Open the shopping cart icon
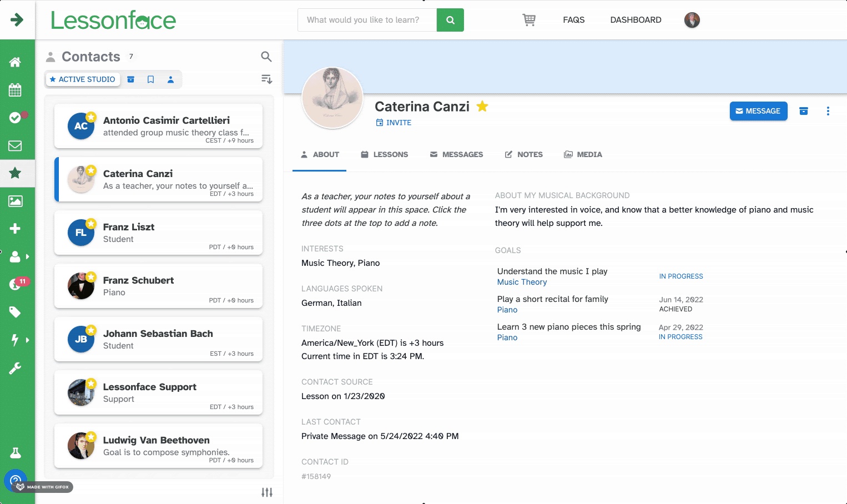 [529, 20]
